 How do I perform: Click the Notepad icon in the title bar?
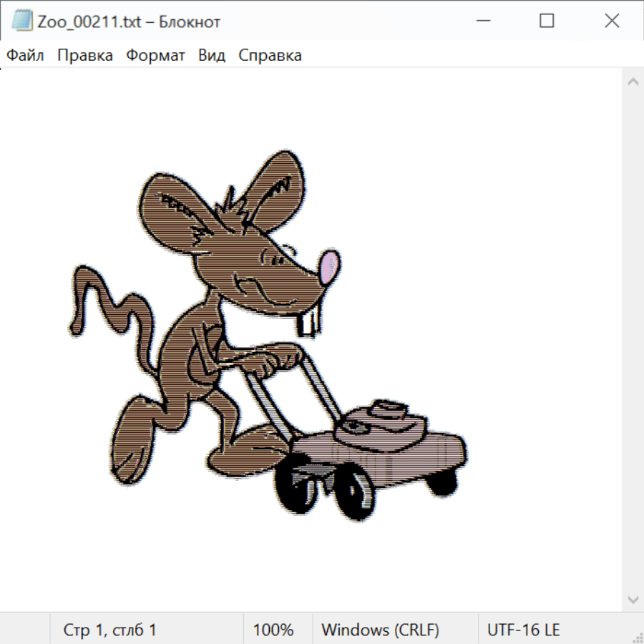click(x=21, y=21)
